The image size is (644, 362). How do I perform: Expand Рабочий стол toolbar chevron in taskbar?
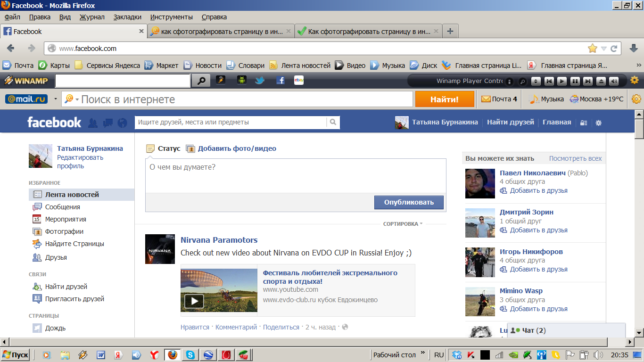pyautogui.click(x=423, y=353)
